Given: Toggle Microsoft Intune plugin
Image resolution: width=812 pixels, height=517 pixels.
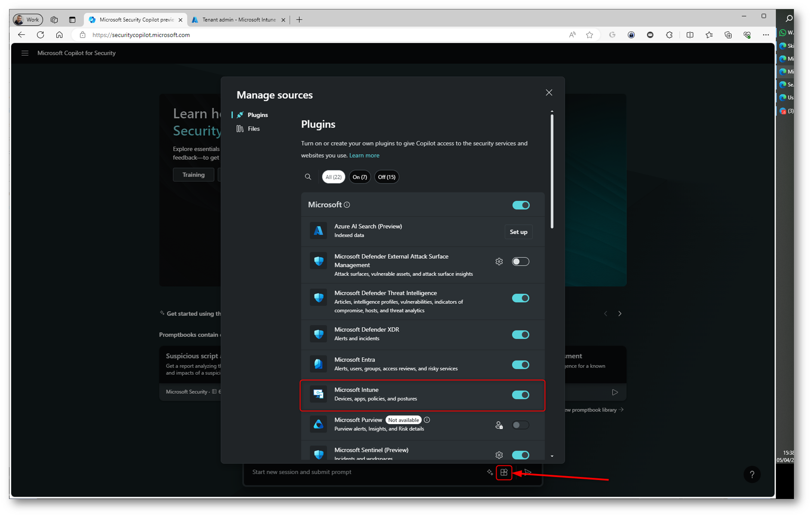Looking at the screenshot, I should [520, 395].
